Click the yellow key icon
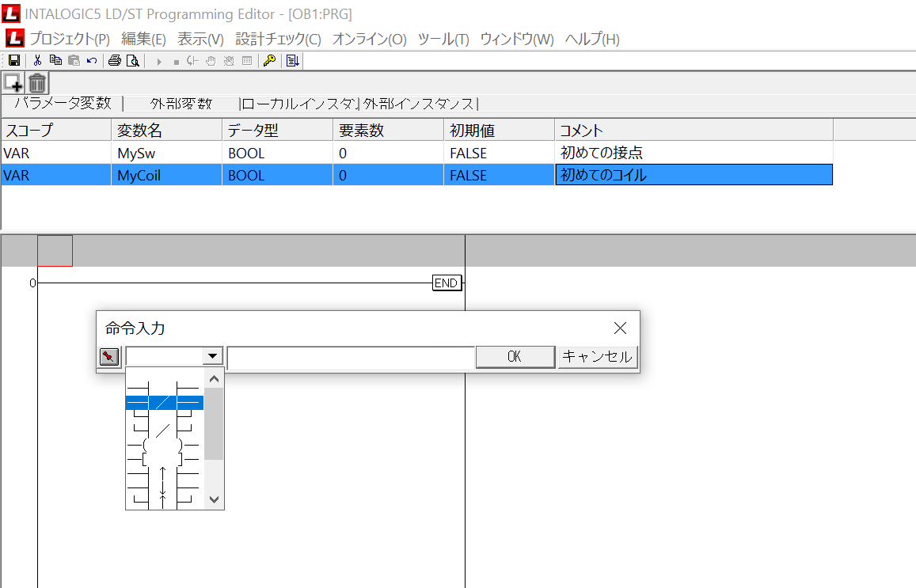 tap(269, 60)
